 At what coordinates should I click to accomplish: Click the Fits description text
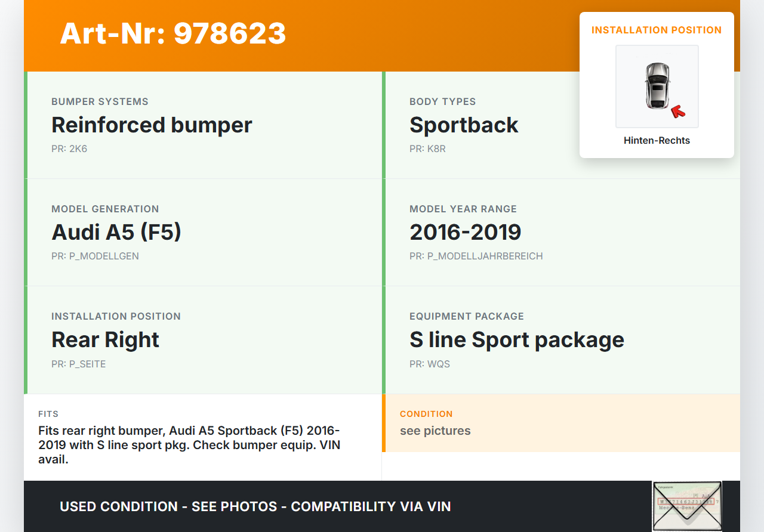(x=189, y=445)
